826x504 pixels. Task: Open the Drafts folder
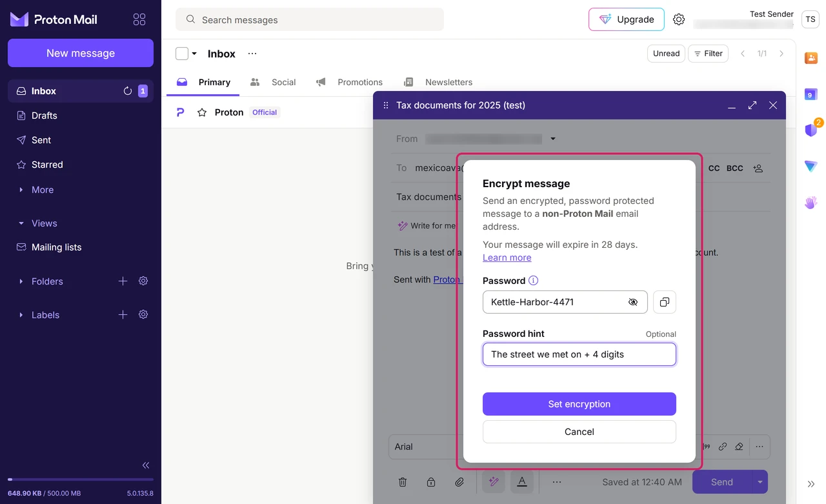81,116
